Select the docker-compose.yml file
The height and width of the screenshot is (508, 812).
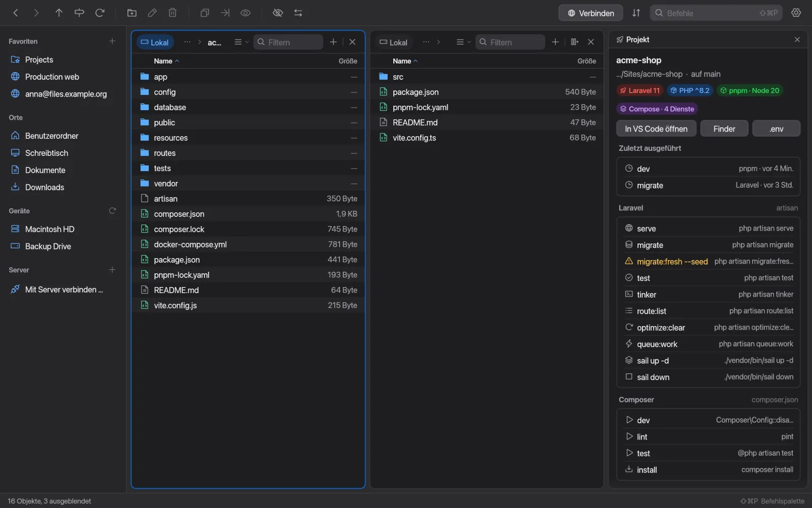pos(248,244)
